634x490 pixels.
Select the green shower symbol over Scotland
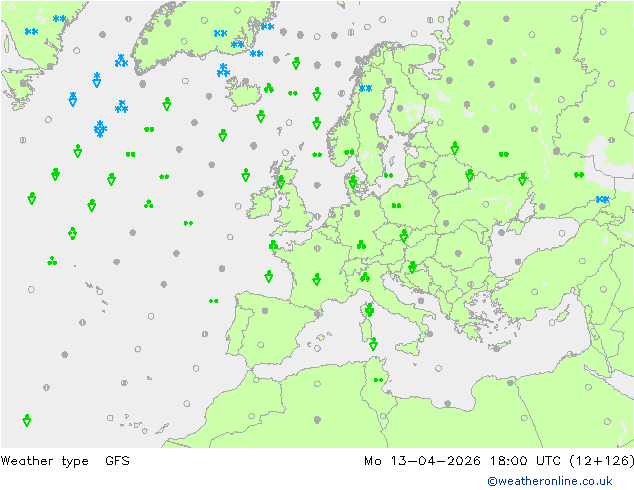(281, 182)
